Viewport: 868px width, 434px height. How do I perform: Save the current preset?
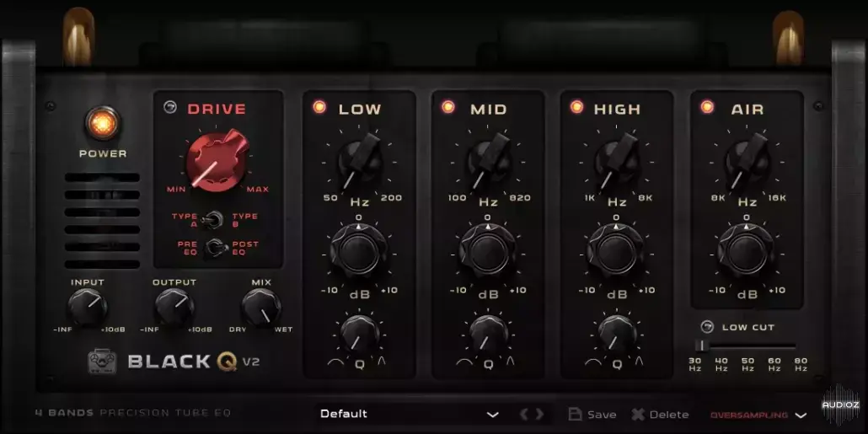(592, 414)
